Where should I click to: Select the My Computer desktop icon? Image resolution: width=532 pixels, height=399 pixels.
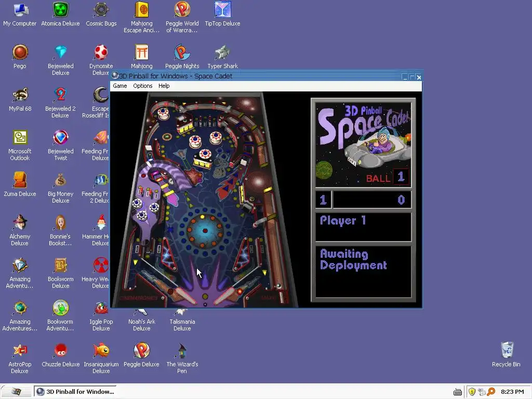pos(20,15)
